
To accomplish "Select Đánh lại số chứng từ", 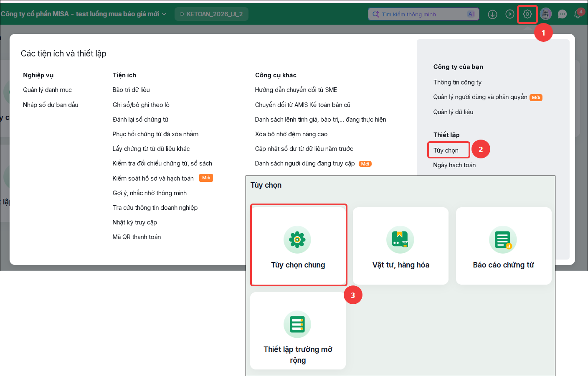I will click(x=140, y=120).
